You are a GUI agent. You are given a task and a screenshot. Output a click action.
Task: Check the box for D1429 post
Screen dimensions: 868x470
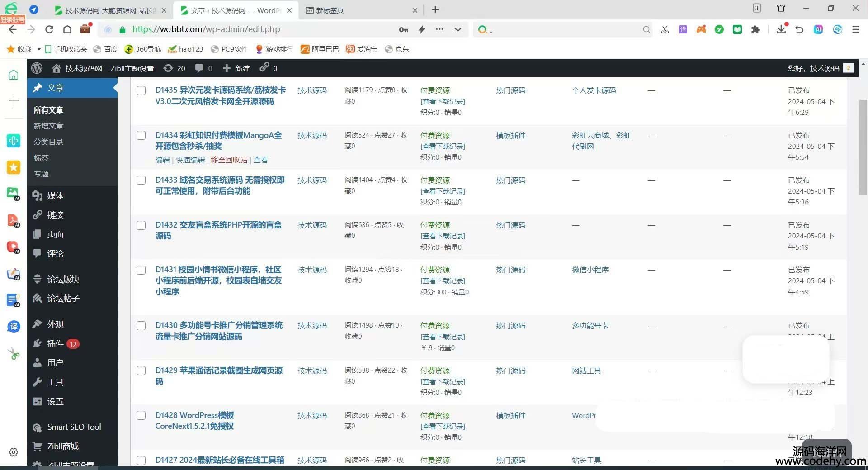click(141, 370)
